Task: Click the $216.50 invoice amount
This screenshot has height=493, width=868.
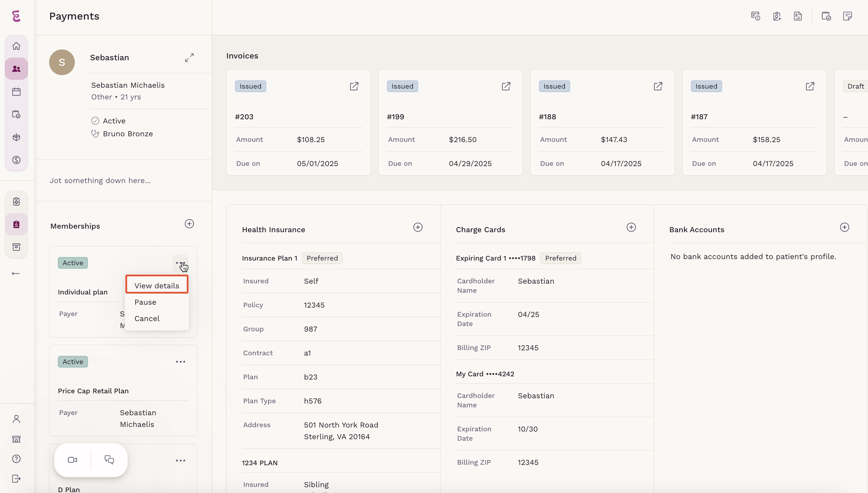Action: point(463,139)
